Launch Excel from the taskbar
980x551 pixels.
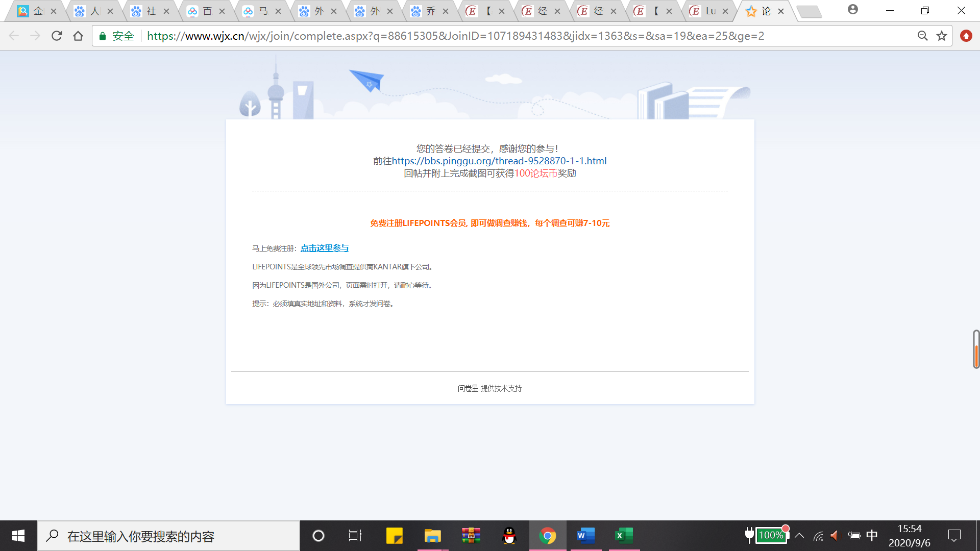[x=624, y=536]
